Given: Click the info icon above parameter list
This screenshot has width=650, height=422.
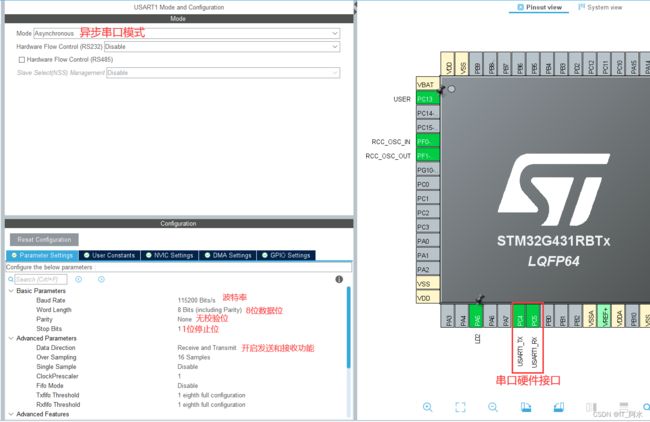Looking at the screenshot, I should click(339, 279).
